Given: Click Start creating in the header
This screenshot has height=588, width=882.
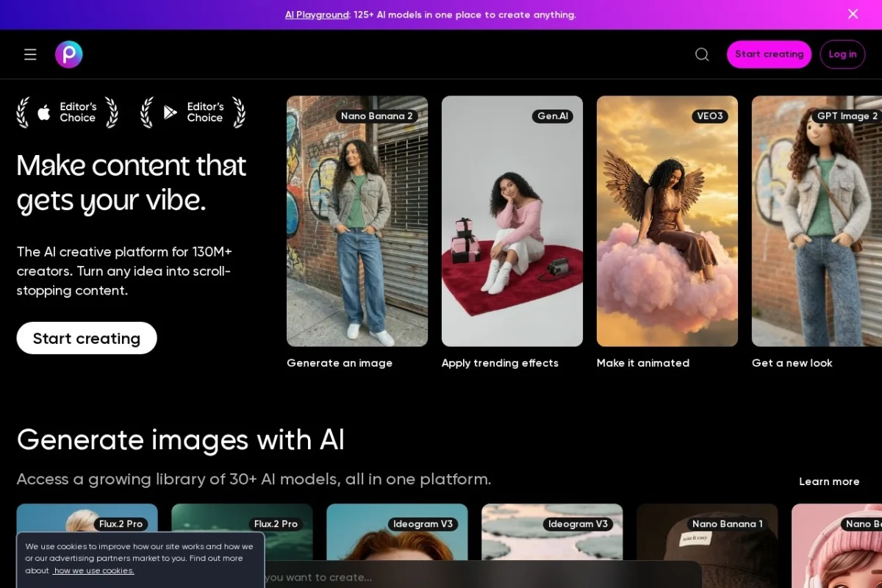Looking at the screenshot, I should 769,54.
